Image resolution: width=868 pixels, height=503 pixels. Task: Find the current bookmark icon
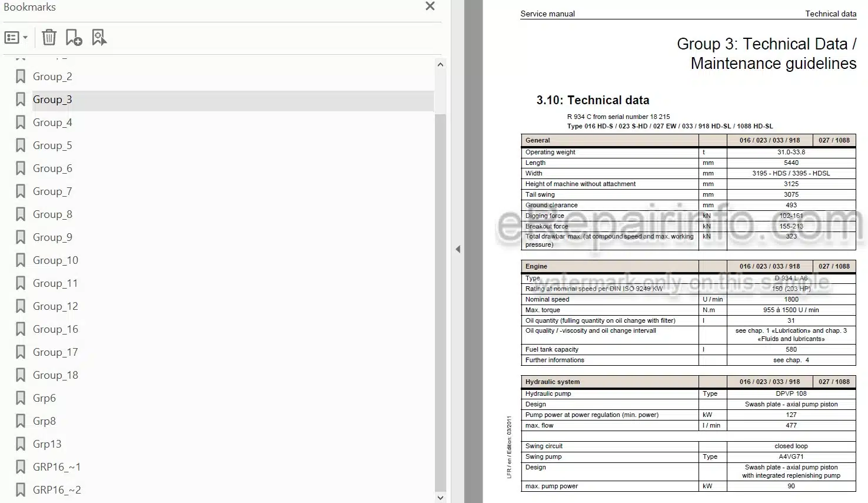(x=99, y=38)
